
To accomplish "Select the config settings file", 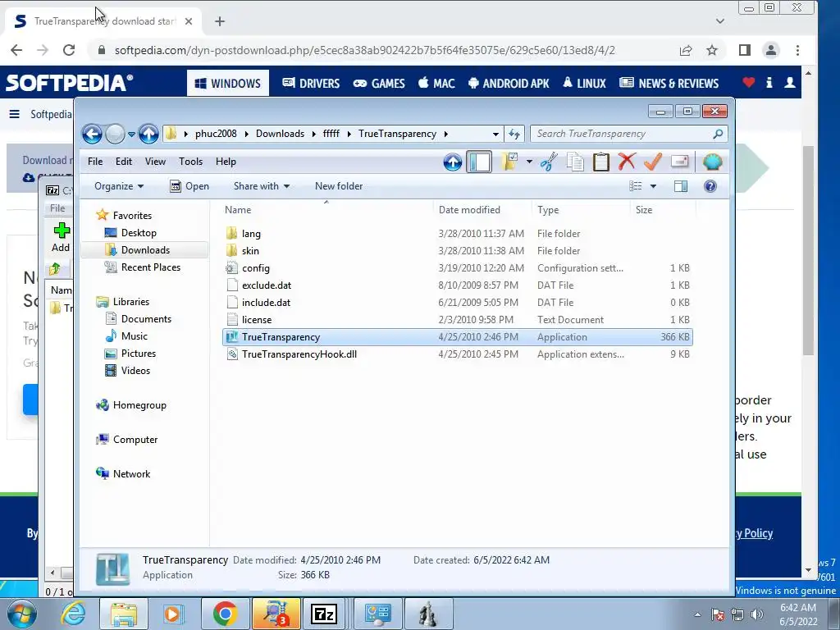I will (458, 268).
